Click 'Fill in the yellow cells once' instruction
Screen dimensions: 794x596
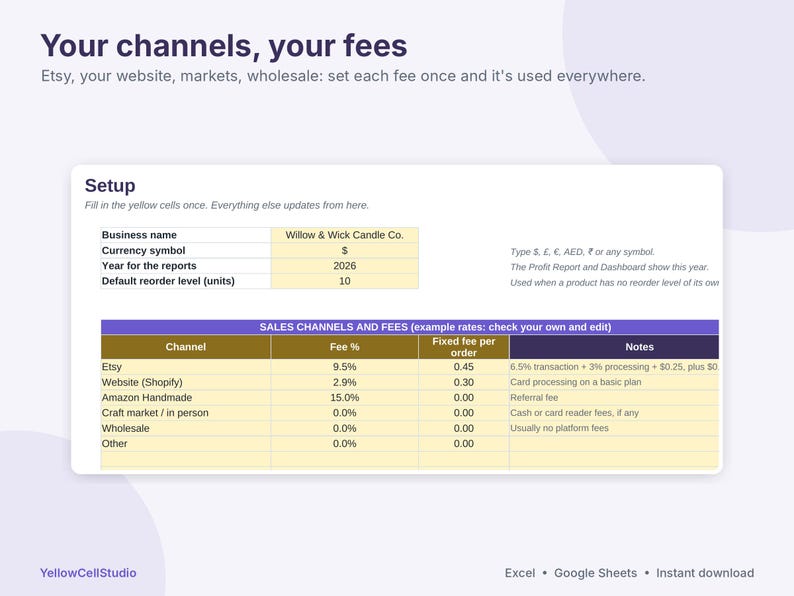pos(227,205)
